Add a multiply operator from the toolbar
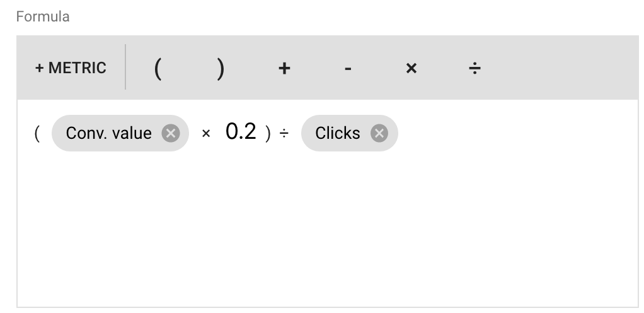This screenshot has height=313, width=644. (411, 68)
